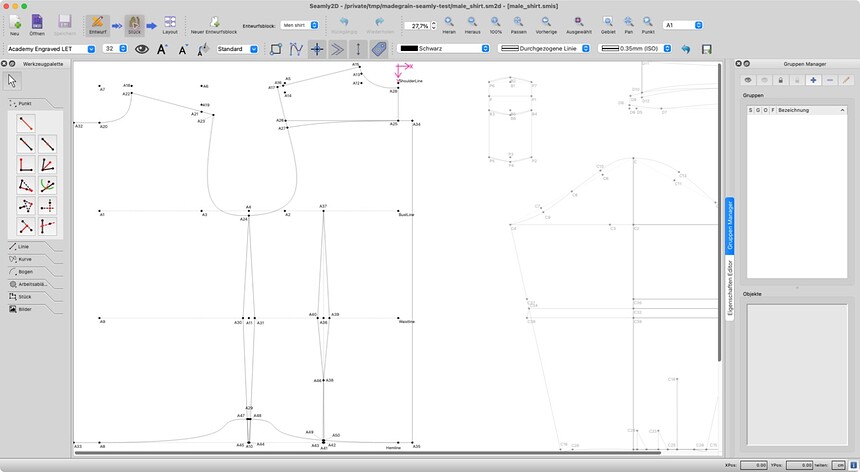Sort groups by Bezeichnung column header
The width and height of the screenshot is (860, 472).
811,110
